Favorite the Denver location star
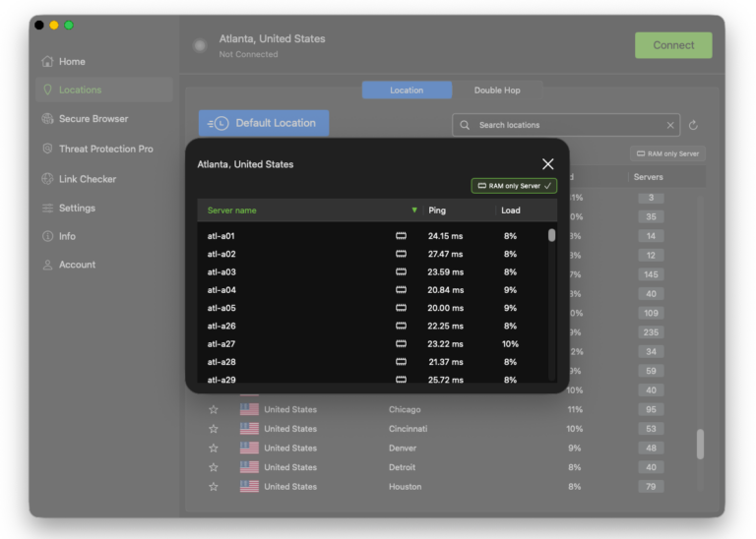Viewport: 756px width, 539px height. pyautogui.click(x=214, y=448)
